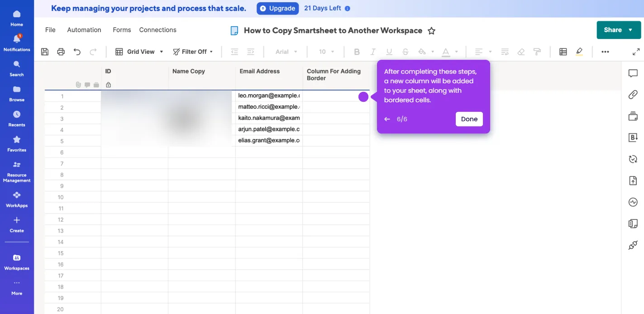Open the toolbar more options ellipsis
This screenshot has height=314, width=644.
[x=605, y=52]
